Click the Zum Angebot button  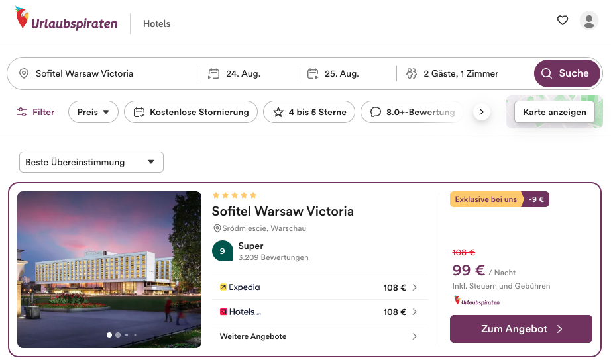521,329
